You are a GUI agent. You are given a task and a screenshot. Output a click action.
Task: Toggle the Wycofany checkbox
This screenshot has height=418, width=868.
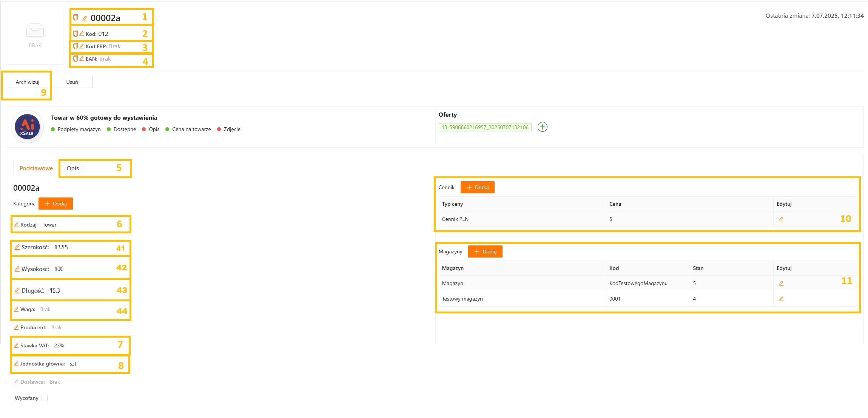point(45,398)
